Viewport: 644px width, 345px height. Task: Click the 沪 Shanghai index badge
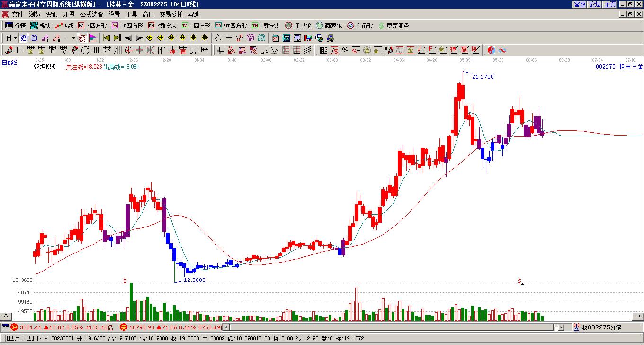point(14,327)
